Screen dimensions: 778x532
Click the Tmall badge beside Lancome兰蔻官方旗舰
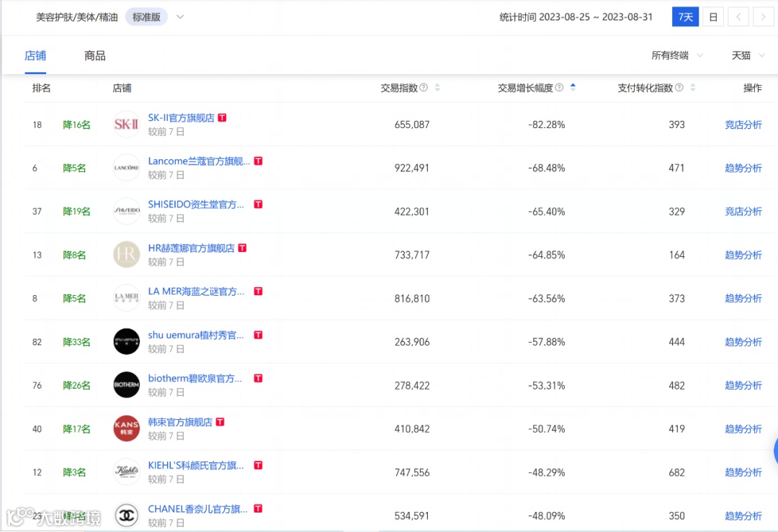coord(258,161)
